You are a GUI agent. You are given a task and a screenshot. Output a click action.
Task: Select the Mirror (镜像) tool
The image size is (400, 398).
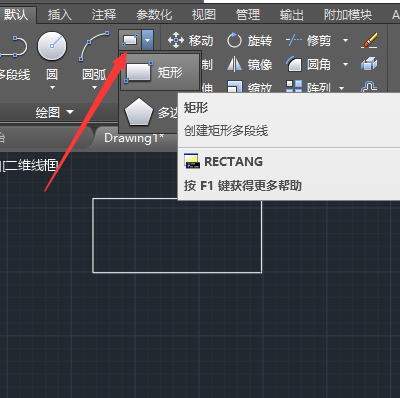249,64
